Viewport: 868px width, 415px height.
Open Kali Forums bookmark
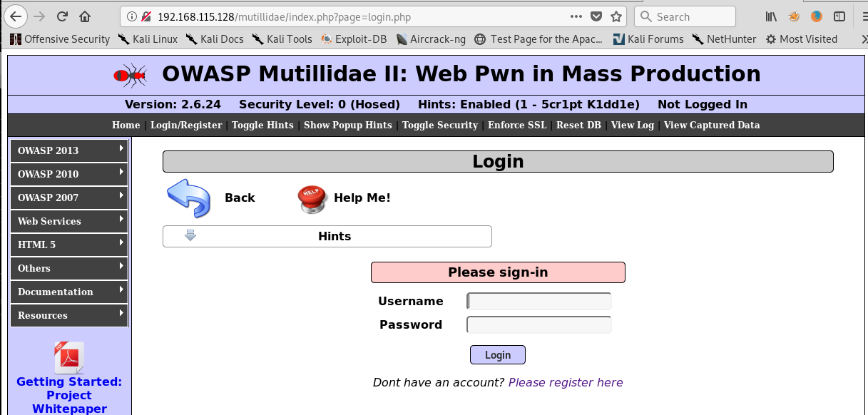648,39
